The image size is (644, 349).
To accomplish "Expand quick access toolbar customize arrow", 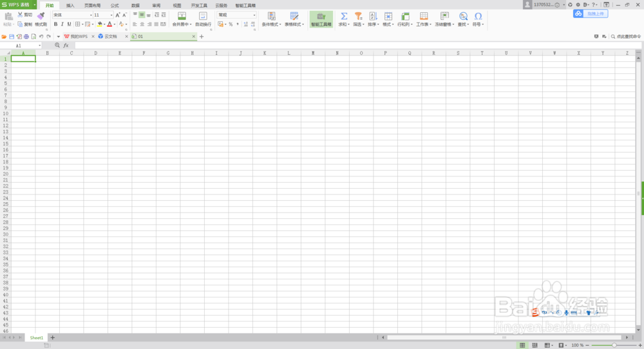I will [x=59, y=37].
